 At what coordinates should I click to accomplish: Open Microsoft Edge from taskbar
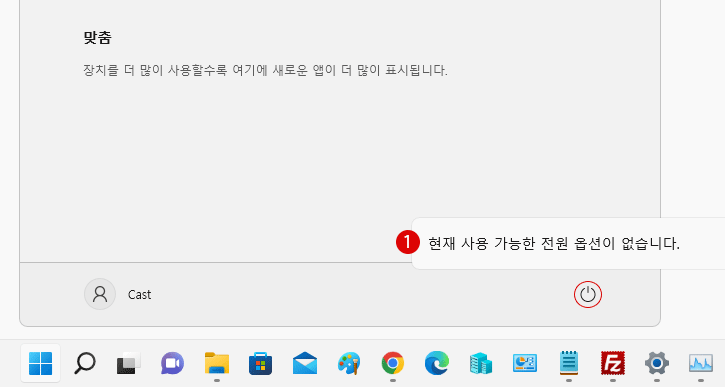[436, 363]
